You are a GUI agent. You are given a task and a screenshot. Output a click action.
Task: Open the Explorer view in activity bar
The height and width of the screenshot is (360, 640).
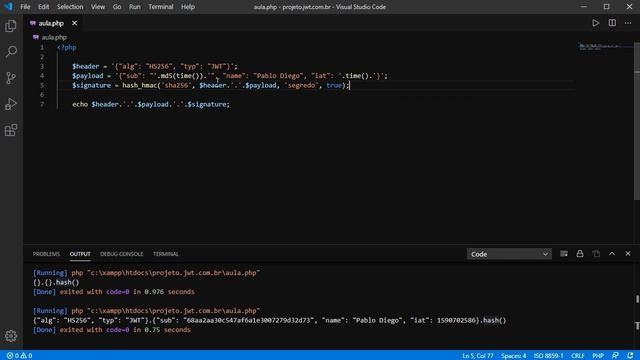point(11,26)
